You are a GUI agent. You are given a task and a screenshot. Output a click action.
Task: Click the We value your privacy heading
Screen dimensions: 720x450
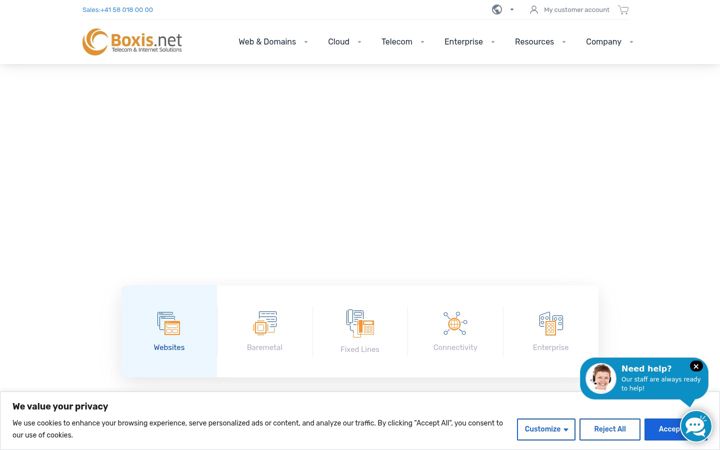(60, 406)
